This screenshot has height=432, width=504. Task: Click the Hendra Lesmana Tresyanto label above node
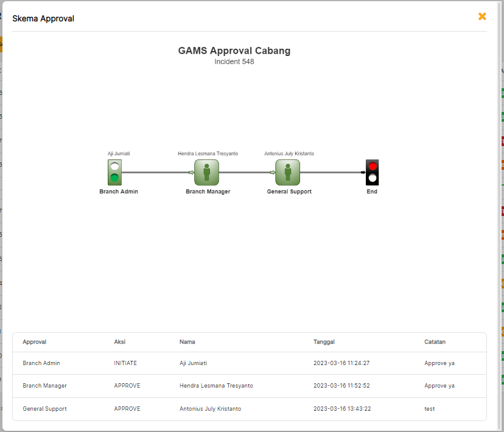208,154
